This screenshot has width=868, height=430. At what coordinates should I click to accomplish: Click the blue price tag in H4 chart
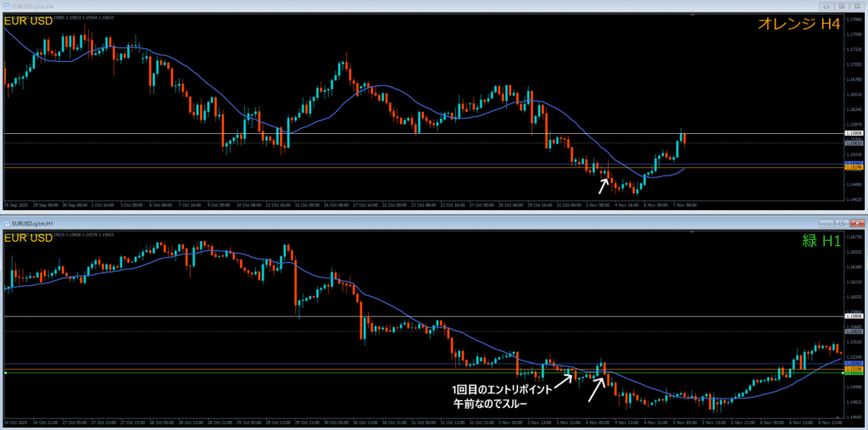(853, 163)
